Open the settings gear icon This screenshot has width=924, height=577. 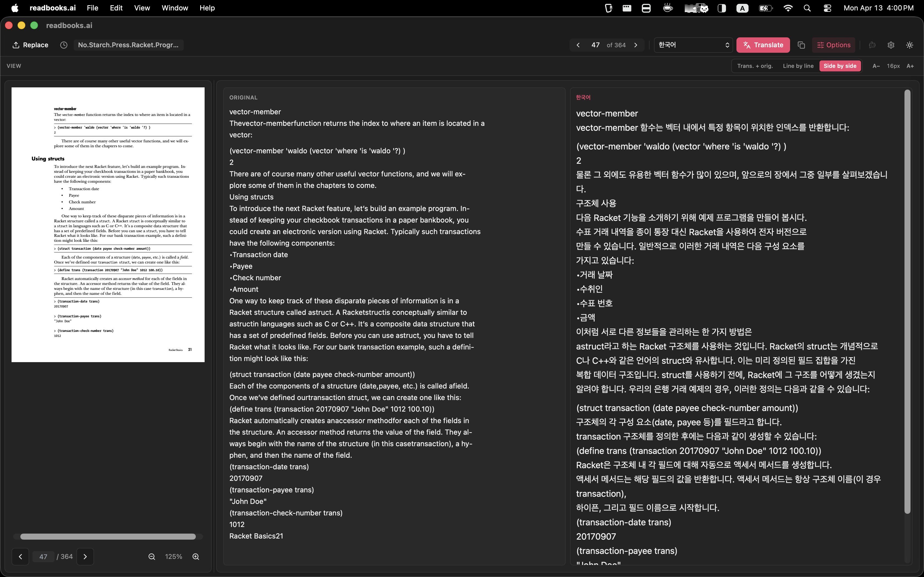click(891, 45)
